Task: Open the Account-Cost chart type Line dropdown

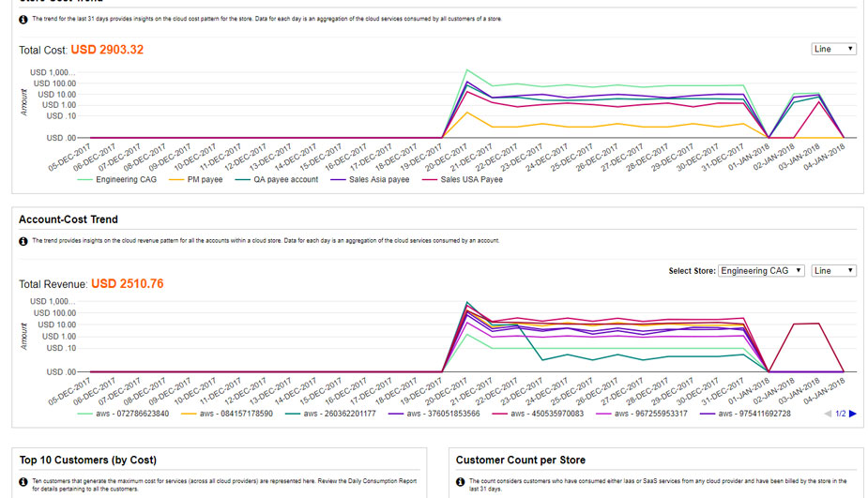Action: (833, 271)
